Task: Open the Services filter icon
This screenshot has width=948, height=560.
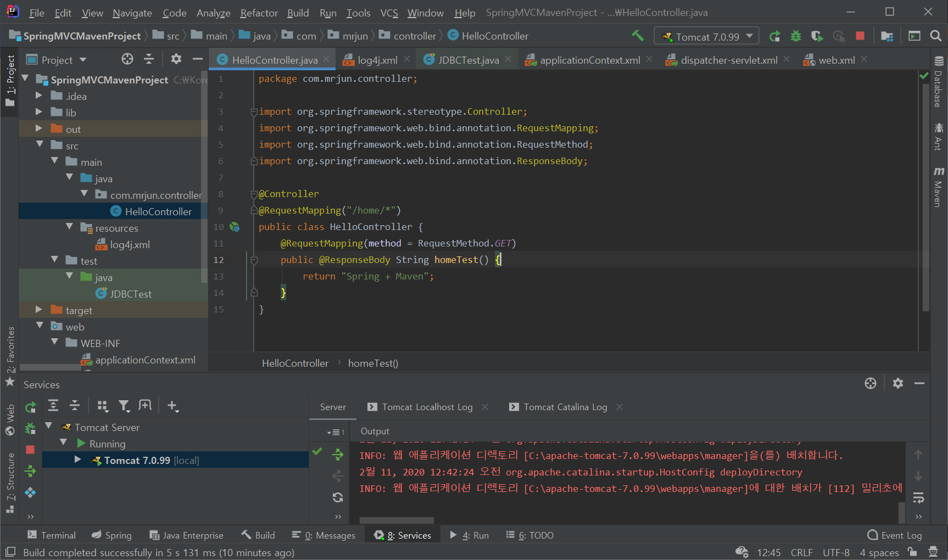Action: pos(124,406)
